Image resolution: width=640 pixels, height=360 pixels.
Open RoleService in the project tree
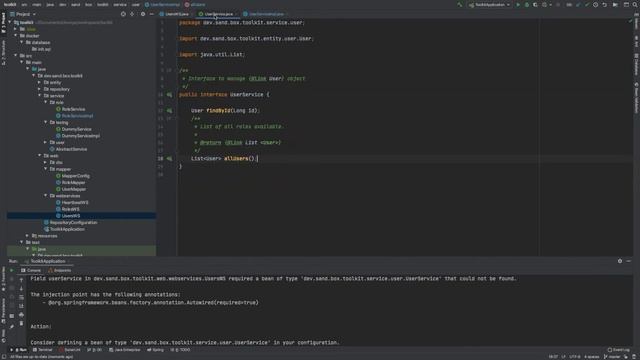point(73,109)
